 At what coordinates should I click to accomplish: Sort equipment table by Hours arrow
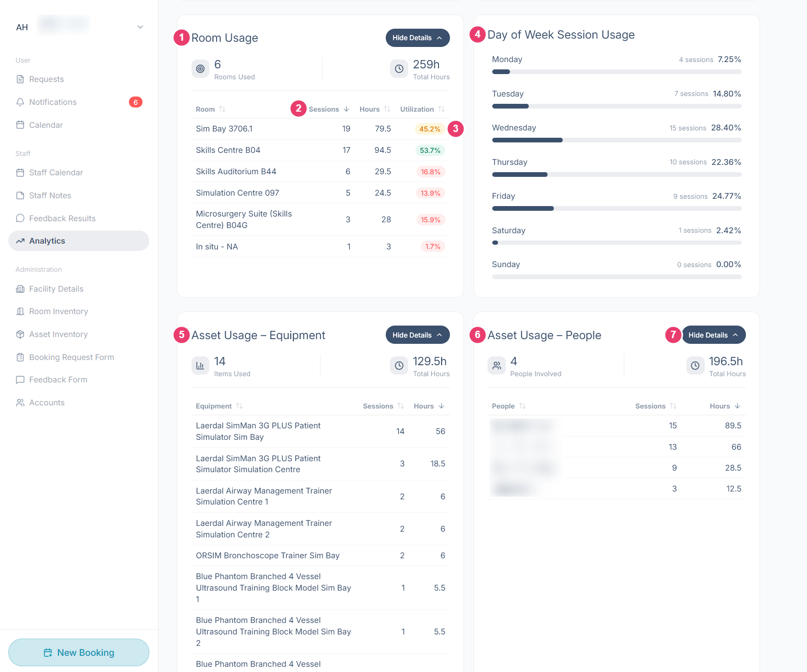[x=442, y=406]
